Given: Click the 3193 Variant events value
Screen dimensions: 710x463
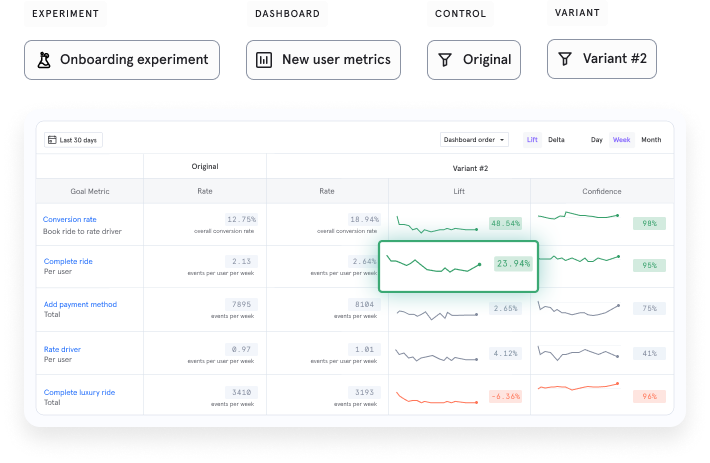Looking at the screenshot, I should coord(365,392).
